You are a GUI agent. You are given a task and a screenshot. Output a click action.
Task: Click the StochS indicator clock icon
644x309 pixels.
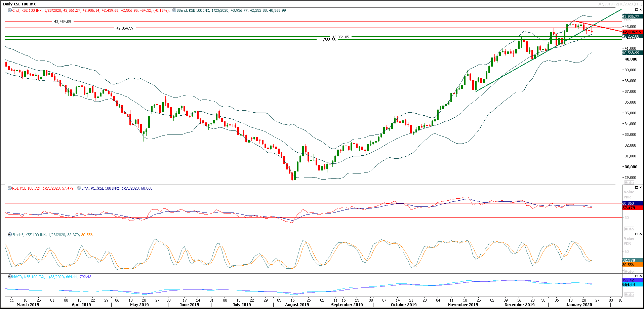tap(10, 235)
